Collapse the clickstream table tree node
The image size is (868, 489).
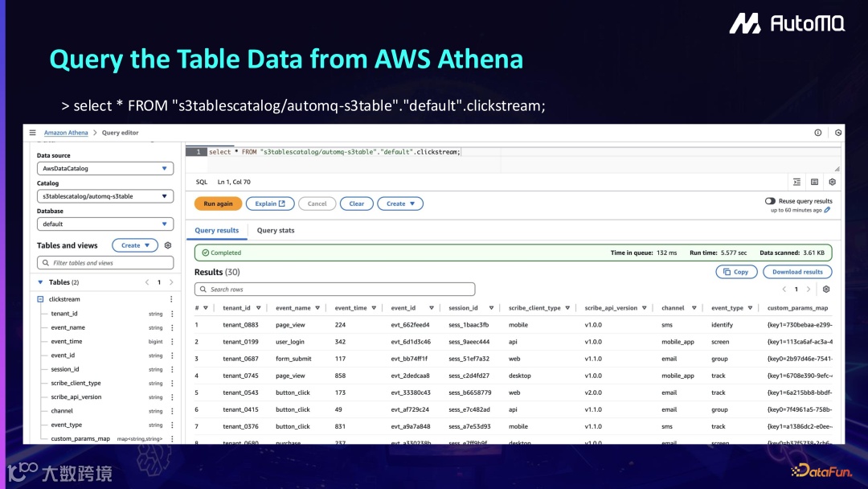point(40,299)
